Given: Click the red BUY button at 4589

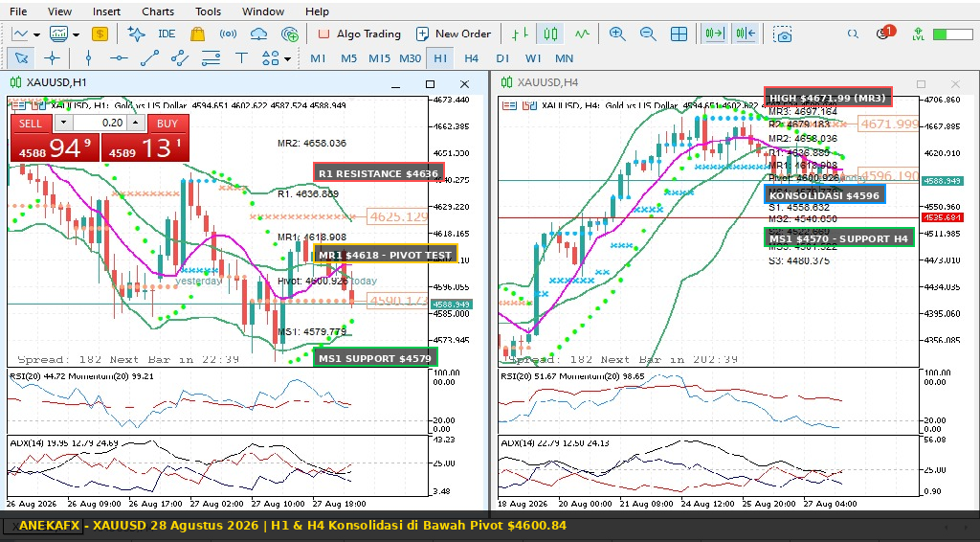Looking at the screenshot, I should [145, 138].
